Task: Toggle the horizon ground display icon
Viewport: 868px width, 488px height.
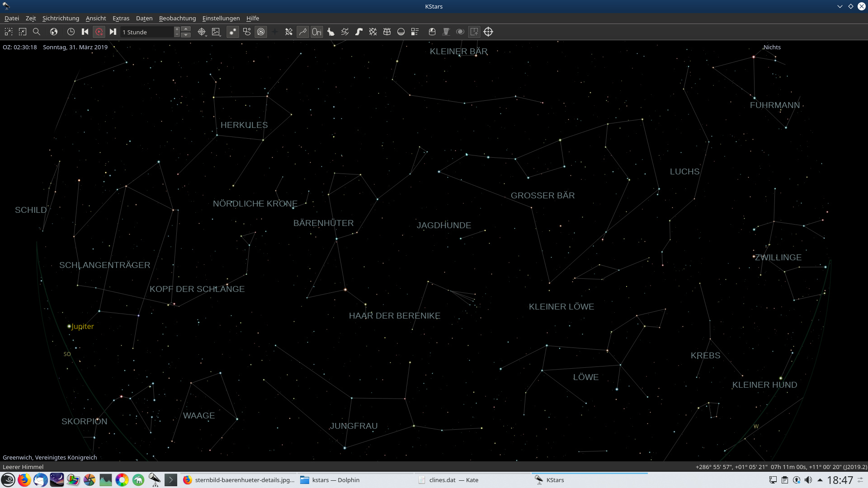Action: [401, 32]
